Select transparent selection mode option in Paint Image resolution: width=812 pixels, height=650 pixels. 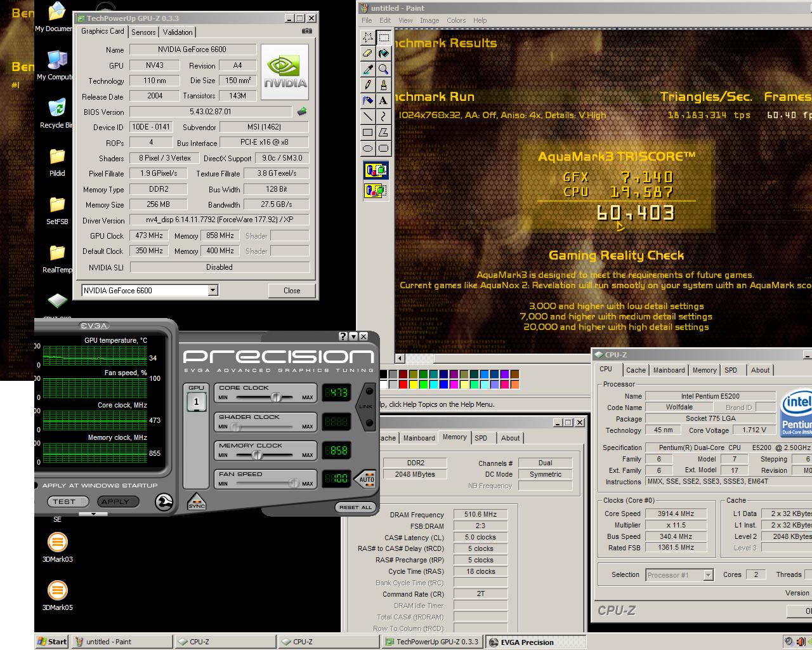(x=376, y=190)
